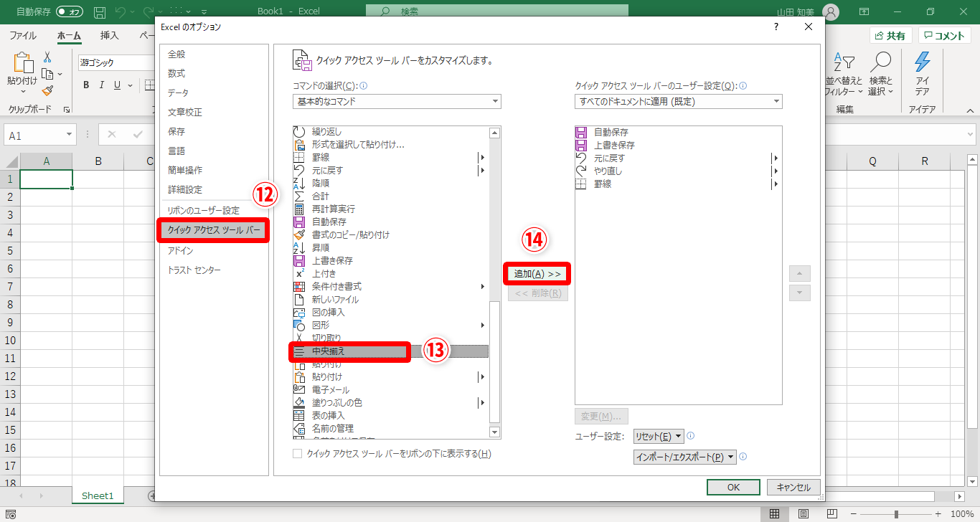Toggle italic with the I icon
The width and height of the screenshot is (980, 522).
click(102, 85)
